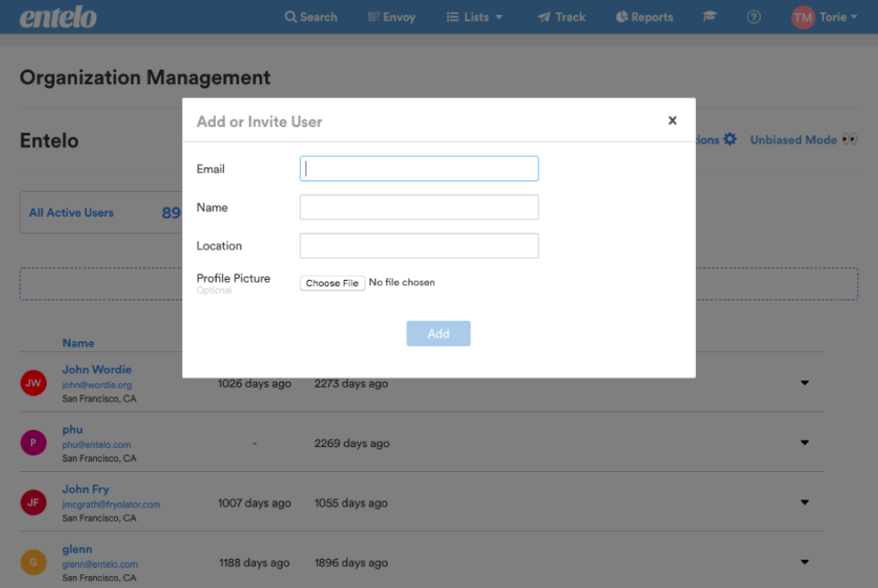Viewport: 878px width, 588px height.
Task: Click '1007 days ago' in John Fry row
Action: click(254, 503)
